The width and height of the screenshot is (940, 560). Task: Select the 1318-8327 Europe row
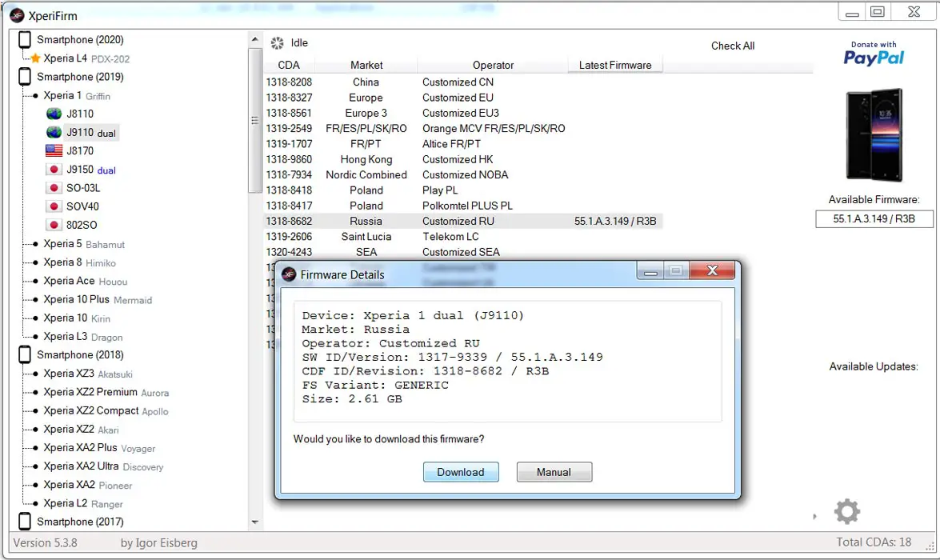(x=463, y=98)
